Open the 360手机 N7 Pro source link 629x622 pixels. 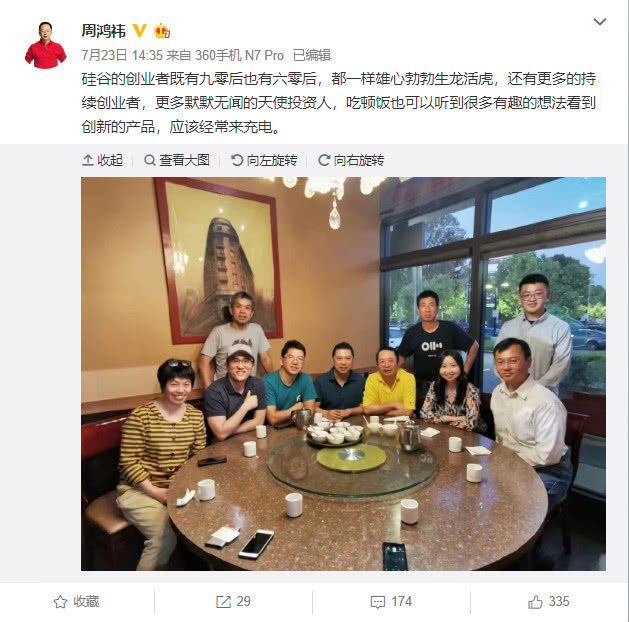[x=239, y=55]
